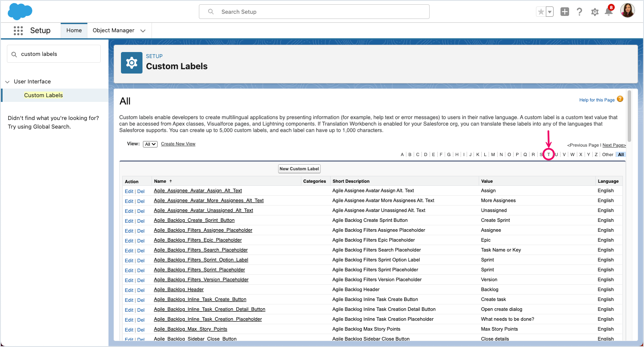Edit Agile_Backlog_Filters_Epic_Placeholder label

[129, 241]
